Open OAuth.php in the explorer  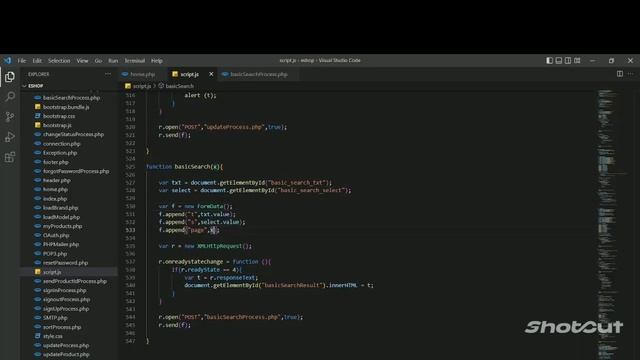(x=56, y=235)
